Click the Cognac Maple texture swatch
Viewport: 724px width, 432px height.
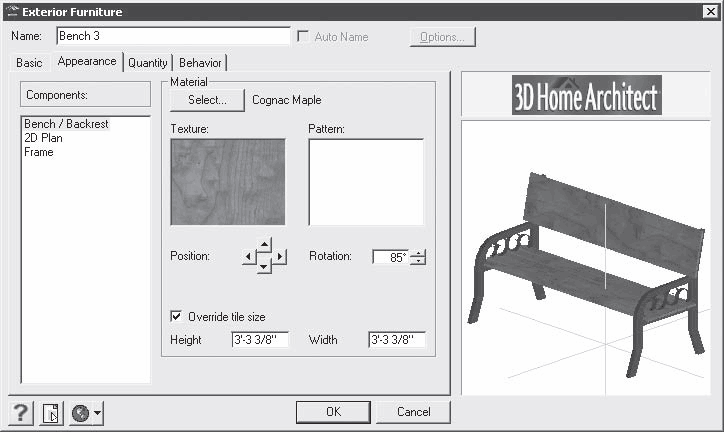pos(228,181)
